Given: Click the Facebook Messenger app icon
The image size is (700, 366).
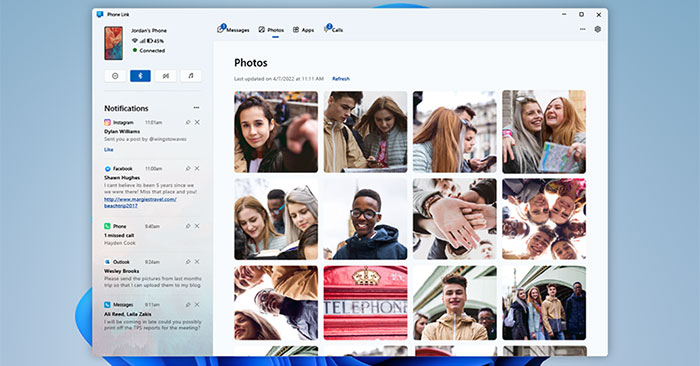Looking at the screenshot, I should (107, 169).
